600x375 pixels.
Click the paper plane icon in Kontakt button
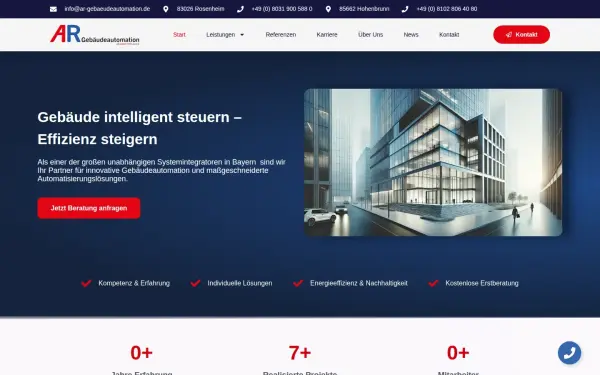[509, 35]
